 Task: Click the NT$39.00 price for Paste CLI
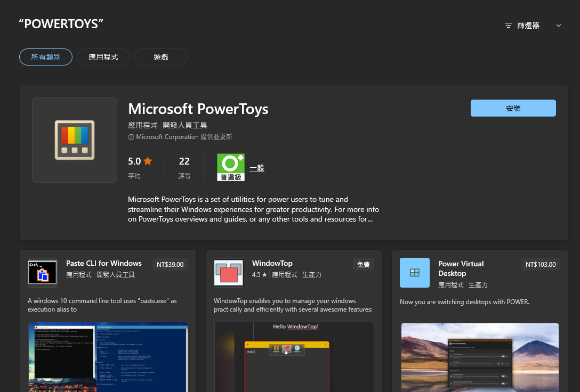[170, 264]
